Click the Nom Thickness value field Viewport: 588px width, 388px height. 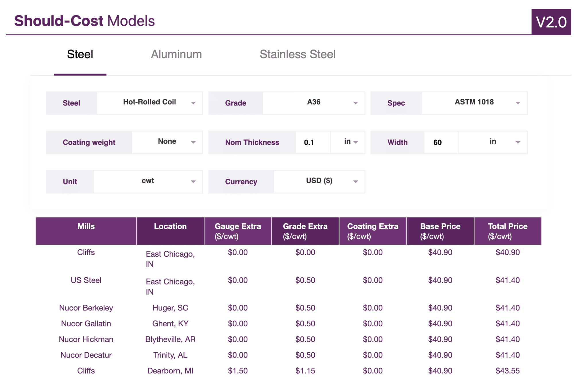[313, 142]
